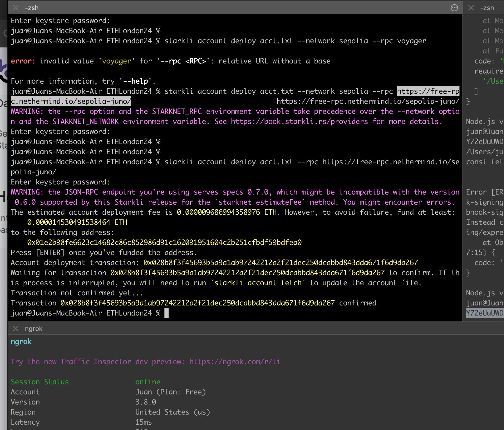
Task: Click the 'online' session status value
Action: coord(148,382)
